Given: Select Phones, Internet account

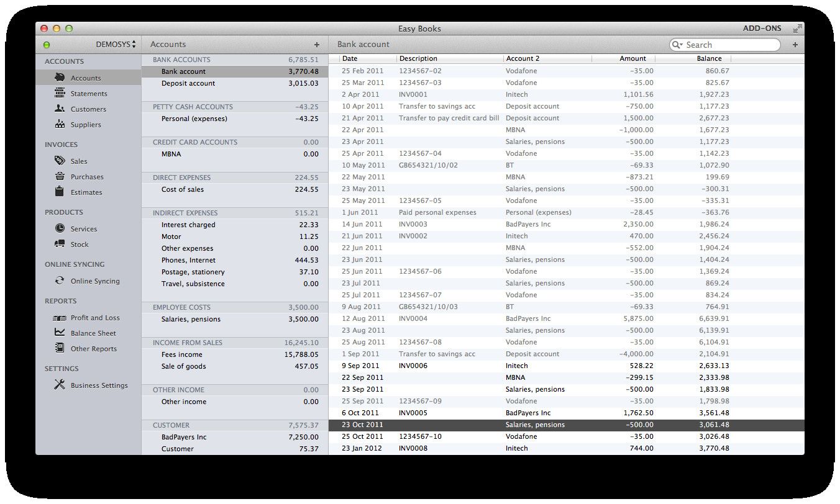Looking at the screenshot, I should tap(235, 260).
